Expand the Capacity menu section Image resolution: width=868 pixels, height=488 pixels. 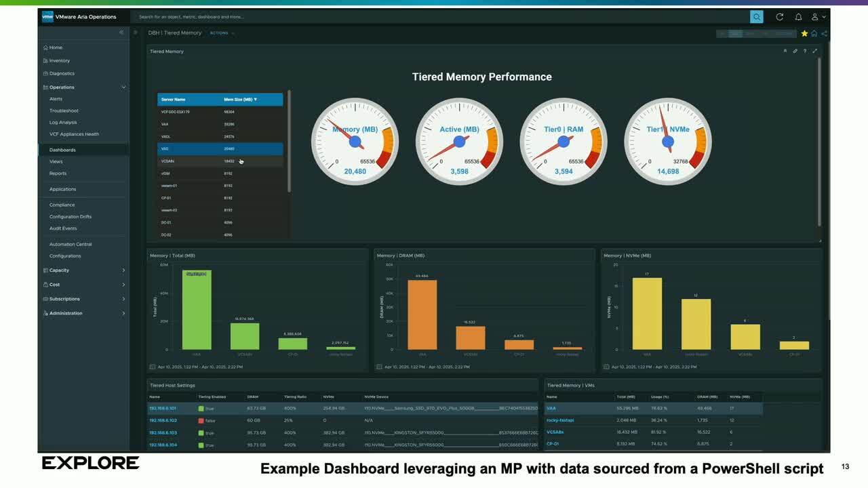point(123,270)
